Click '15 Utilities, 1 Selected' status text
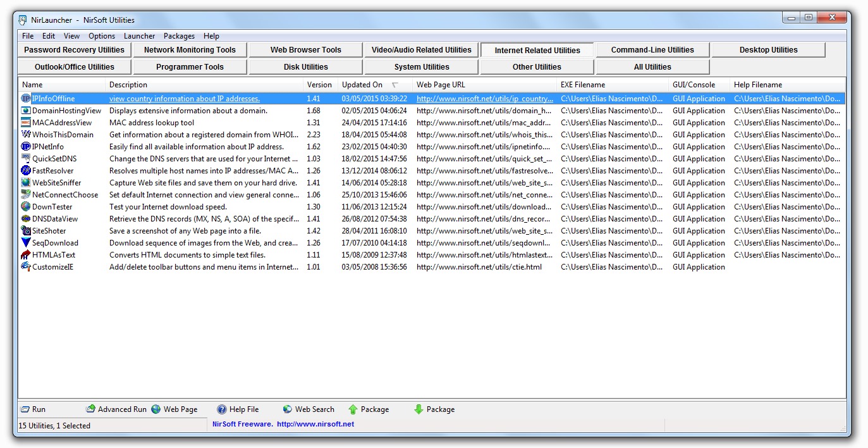The image size is (868, 448). coord(54,426)
